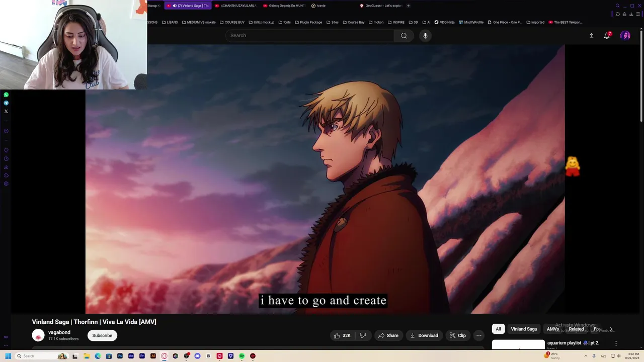Image resolution: width=644 pixels, height=362 pixels.
Task: Click the YouTube upload/create icon
Action: coord(591,36)
